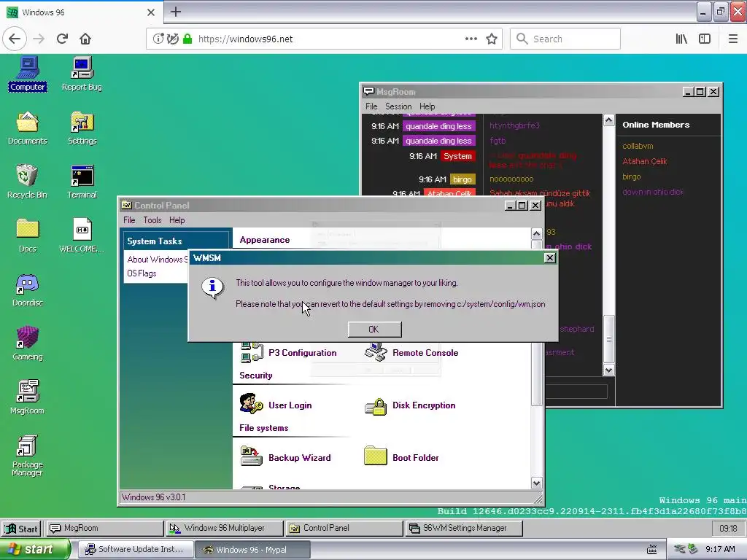Screen dimensions: 747x560
Task: Open a new browser tab
Action: (x=176, y=12)
